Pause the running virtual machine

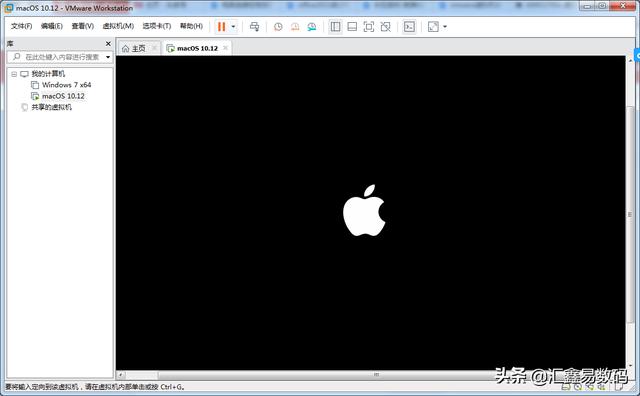click(221, 27)
